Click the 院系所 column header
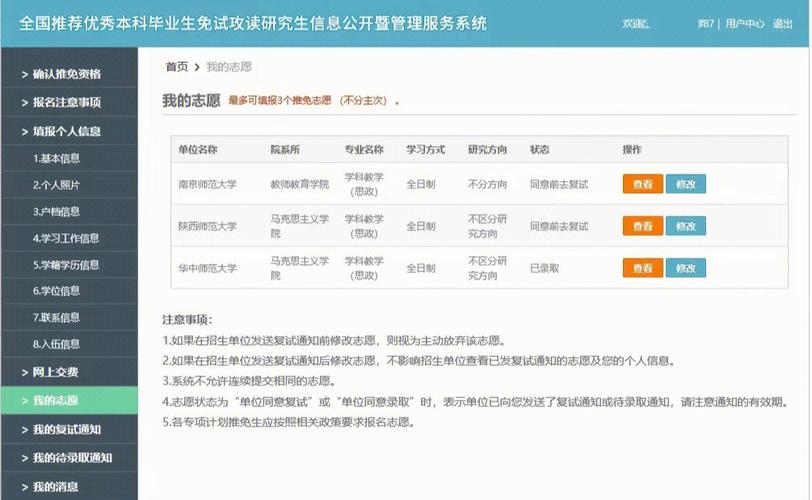Screen dimensions: 812x500 (x=285, y=150)
